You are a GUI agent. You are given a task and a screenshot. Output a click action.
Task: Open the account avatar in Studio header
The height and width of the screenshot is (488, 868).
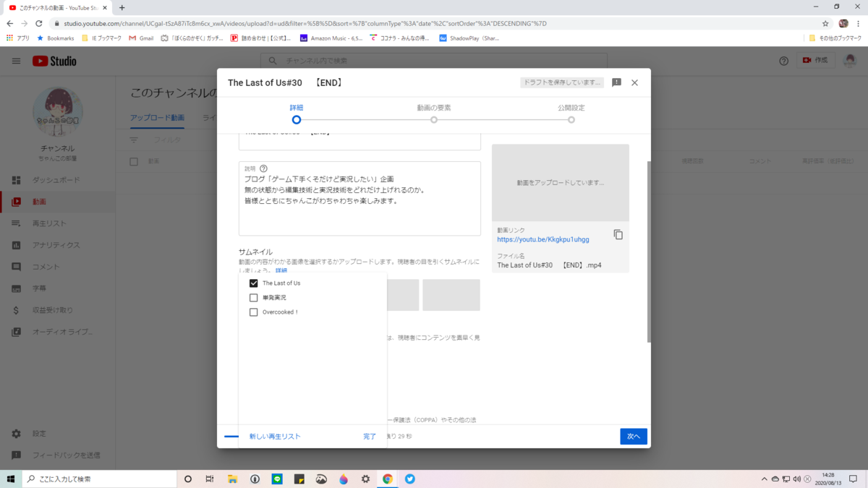pos(850,61)
